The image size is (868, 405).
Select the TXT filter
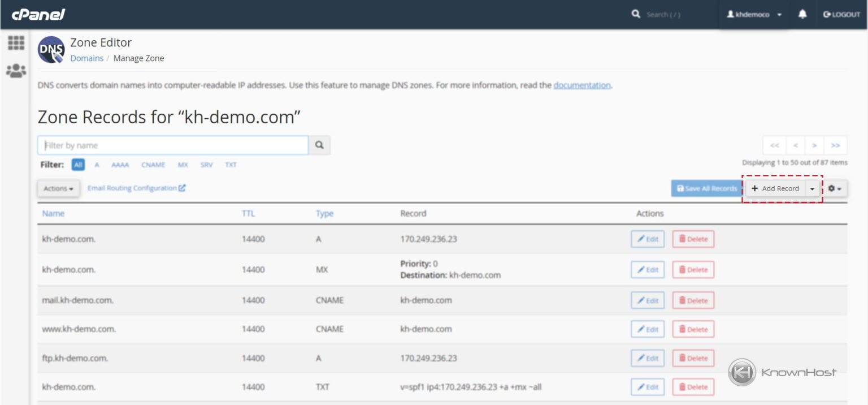(231, 165)
